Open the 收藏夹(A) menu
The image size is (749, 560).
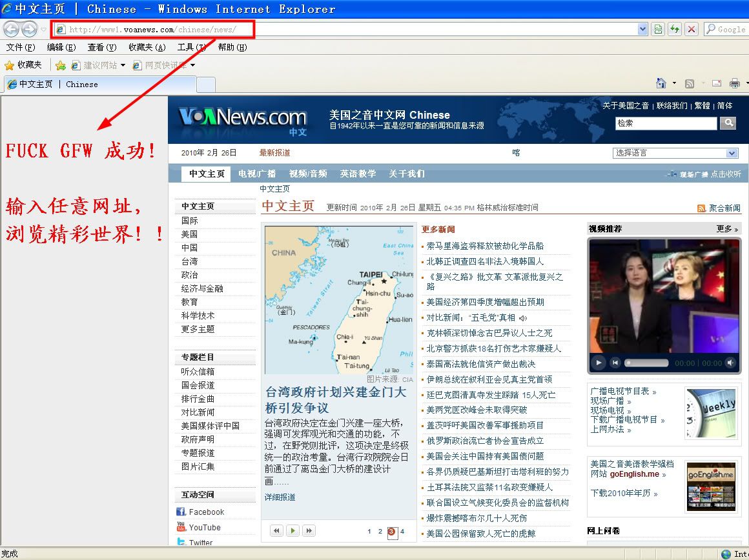click(147, 47)
